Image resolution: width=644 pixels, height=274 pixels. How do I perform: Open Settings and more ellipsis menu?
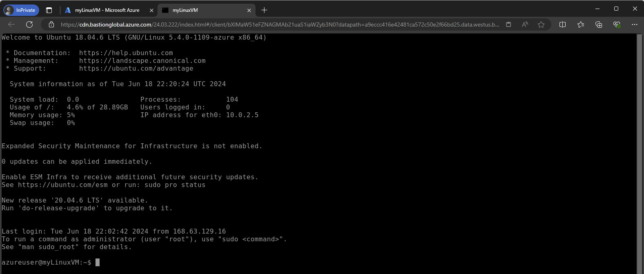click(x=634, y=25)
